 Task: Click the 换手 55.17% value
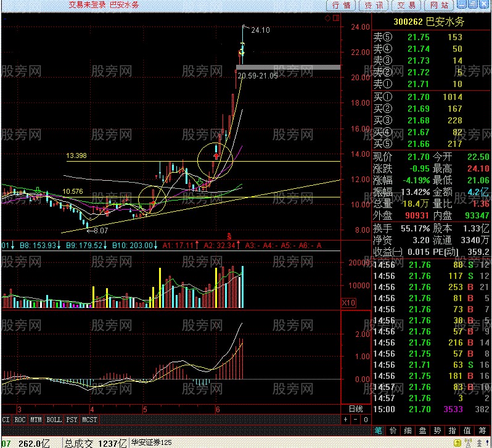(415, 228)
